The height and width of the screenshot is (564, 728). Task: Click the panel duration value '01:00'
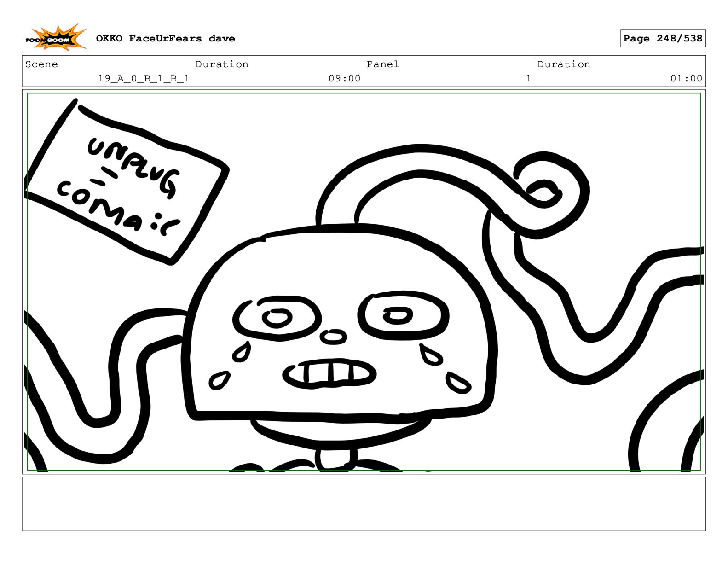coord(686,78)
